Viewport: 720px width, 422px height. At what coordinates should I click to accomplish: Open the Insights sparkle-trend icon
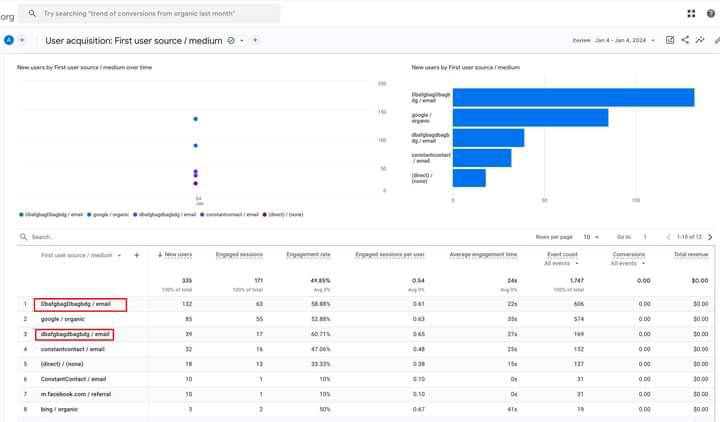pos(700,40)
